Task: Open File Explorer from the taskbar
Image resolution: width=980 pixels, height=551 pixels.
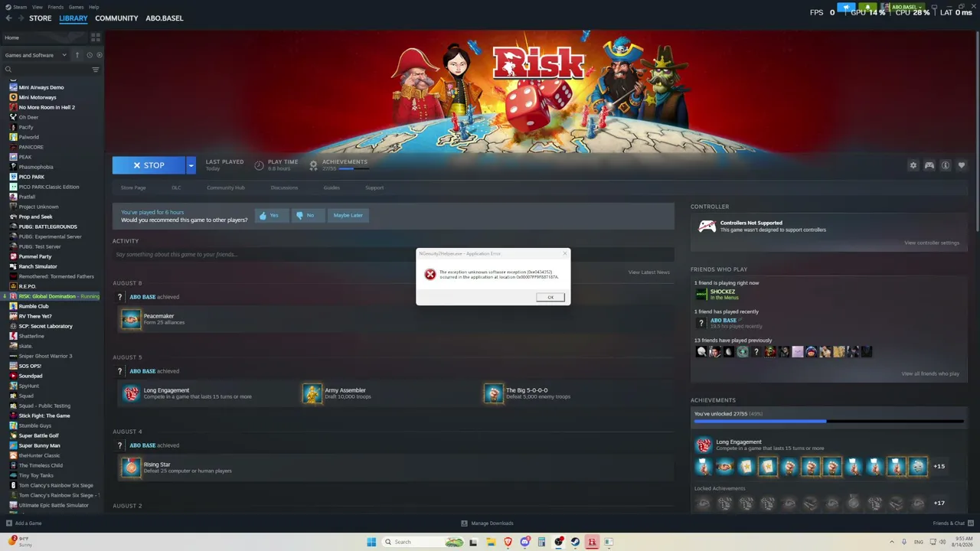Action: coord(491,542)
